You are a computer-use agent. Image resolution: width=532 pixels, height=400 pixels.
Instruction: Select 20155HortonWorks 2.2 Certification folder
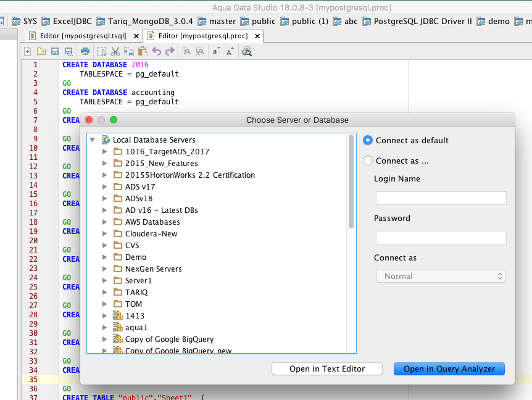(190, 175)
